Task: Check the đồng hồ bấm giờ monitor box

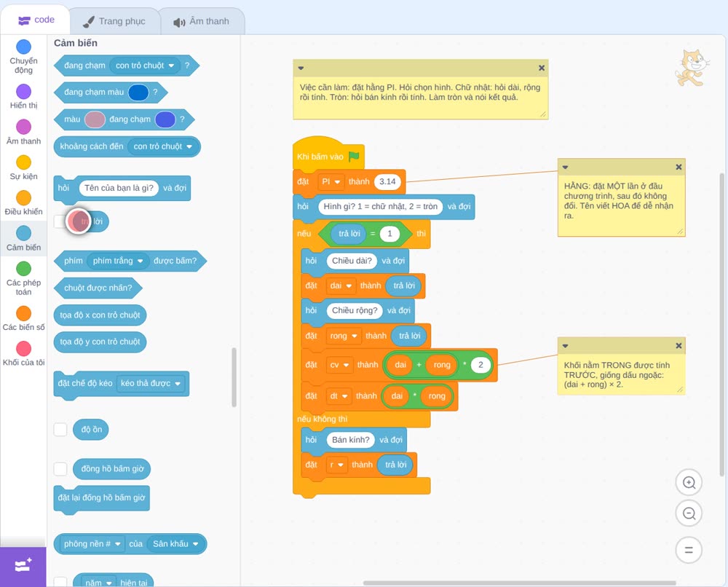Action: click(x=60, y=469)
